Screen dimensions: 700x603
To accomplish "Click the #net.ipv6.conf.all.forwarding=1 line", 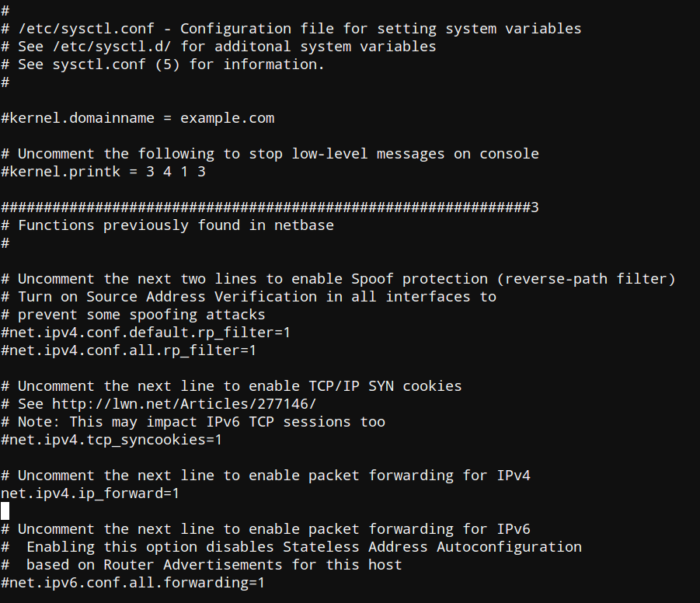I will point(133,583).
